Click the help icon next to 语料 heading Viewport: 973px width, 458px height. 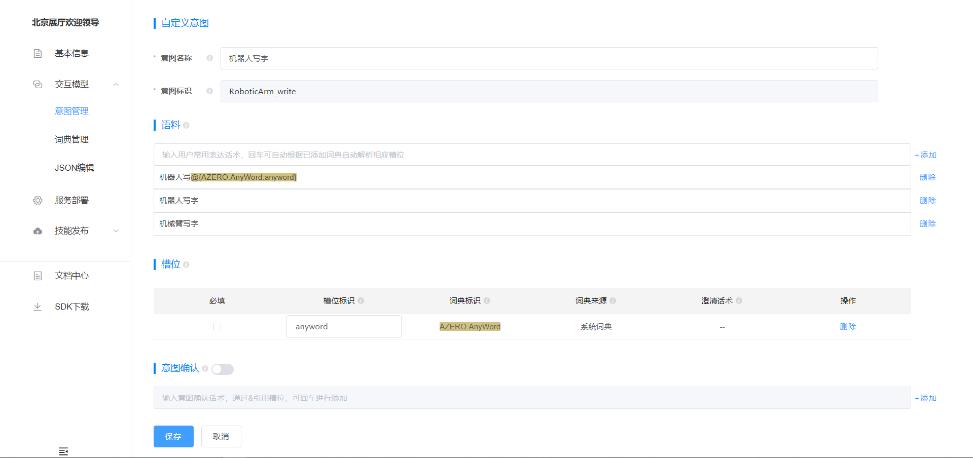pos(186,125)
